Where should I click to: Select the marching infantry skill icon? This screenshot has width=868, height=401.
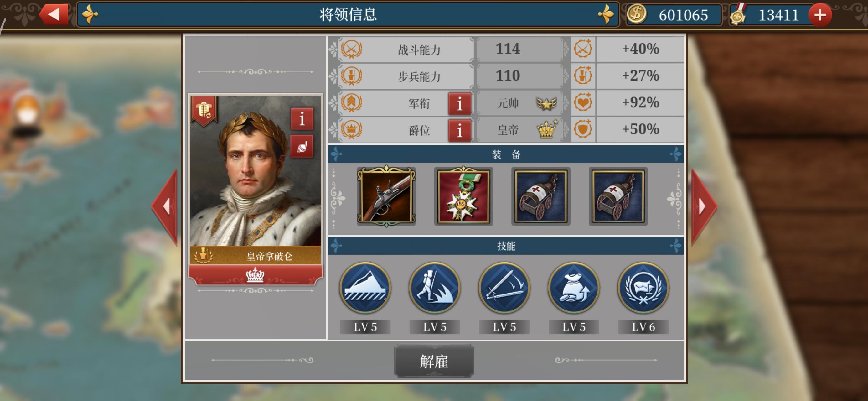pyautogui.click(x=435, y=288)
